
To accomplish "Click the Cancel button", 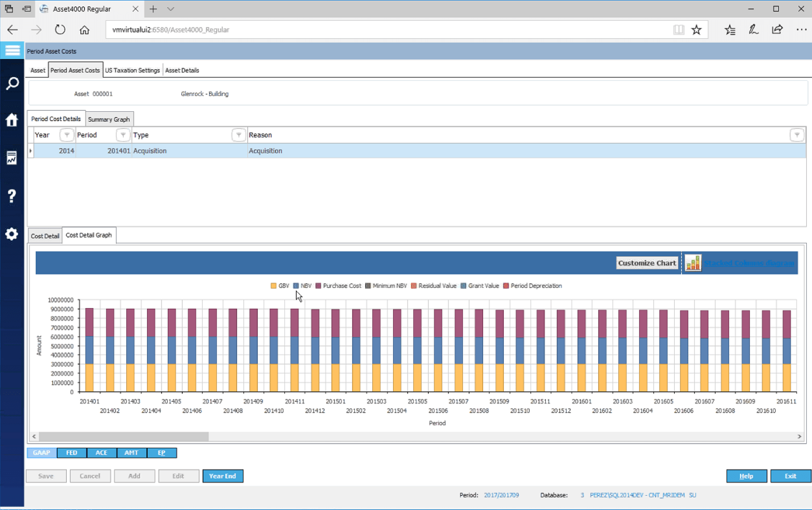I will click(90, 476).
